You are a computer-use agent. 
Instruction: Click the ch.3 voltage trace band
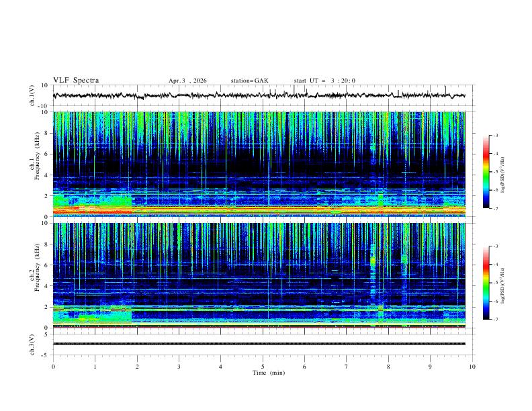click(259, 344)
